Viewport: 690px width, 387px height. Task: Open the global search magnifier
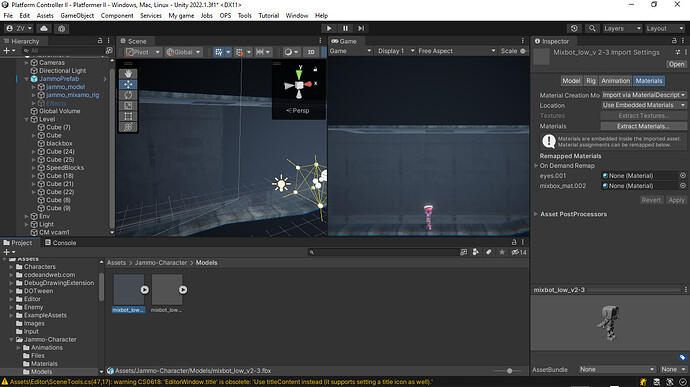pos(592,28)
